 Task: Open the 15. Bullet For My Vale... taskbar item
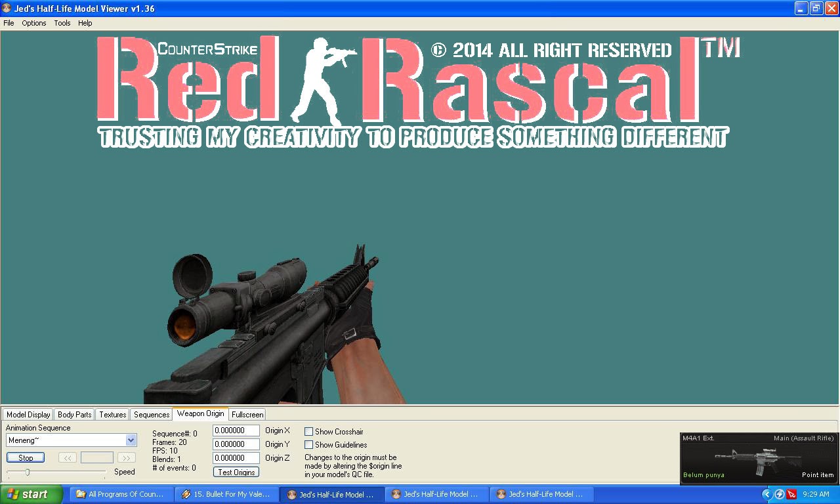pyautogui.click(x=227, y=494)
